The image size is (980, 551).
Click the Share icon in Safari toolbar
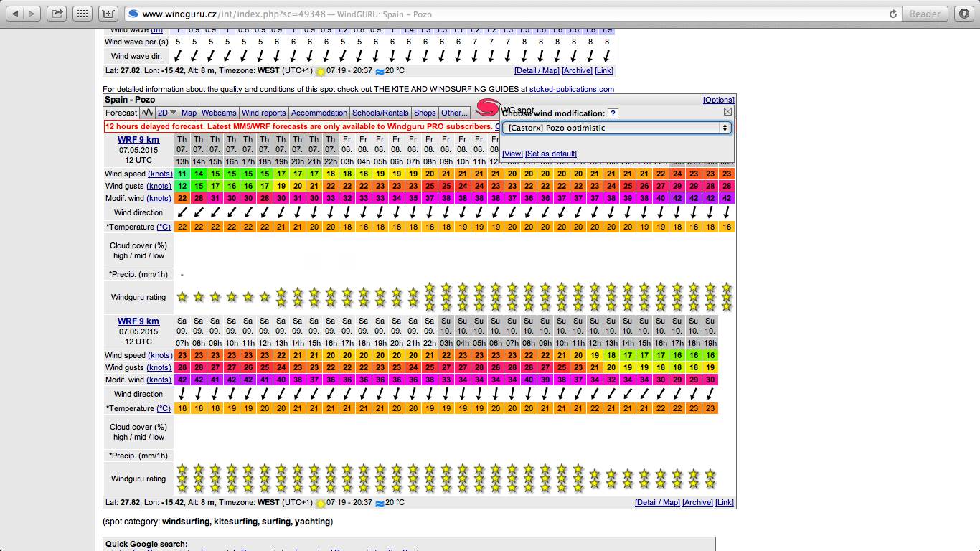pos(56,12)
